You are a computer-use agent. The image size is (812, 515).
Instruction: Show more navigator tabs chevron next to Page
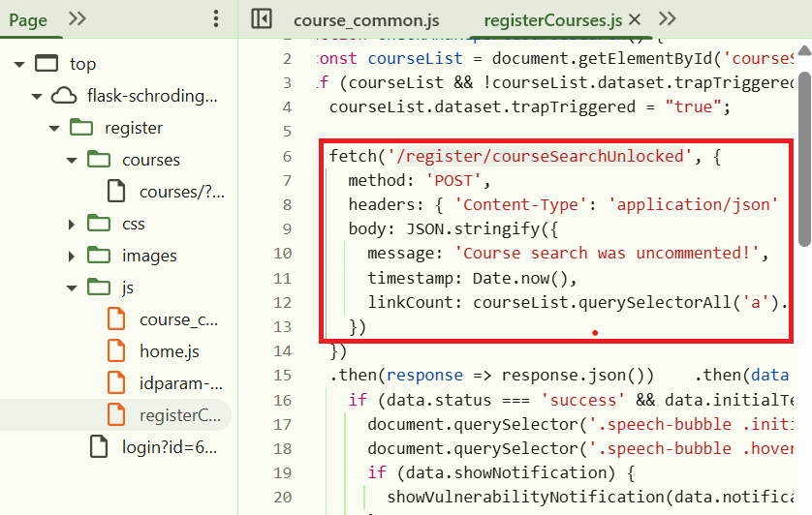(78, 19)
